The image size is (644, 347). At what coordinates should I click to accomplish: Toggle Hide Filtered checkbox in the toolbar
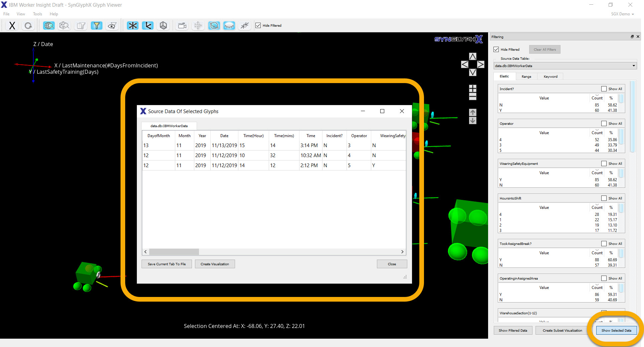258,25
